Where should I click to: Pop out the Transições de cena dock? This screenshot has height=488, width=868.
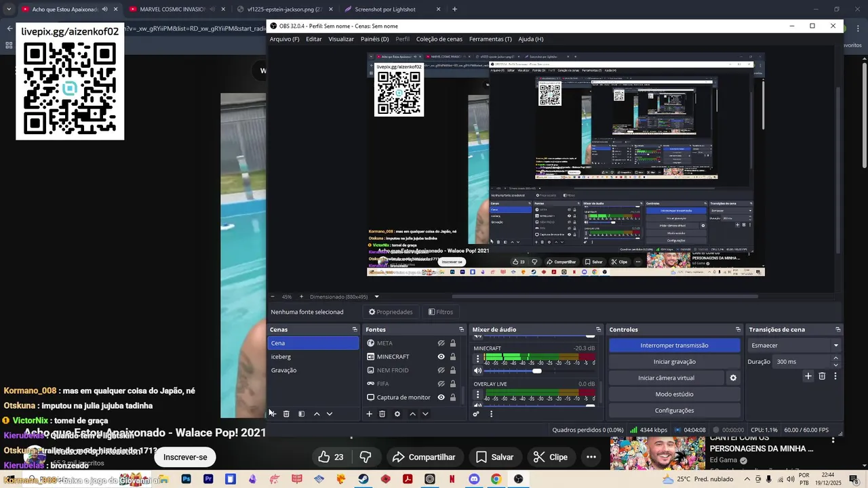tap(838, 329)
